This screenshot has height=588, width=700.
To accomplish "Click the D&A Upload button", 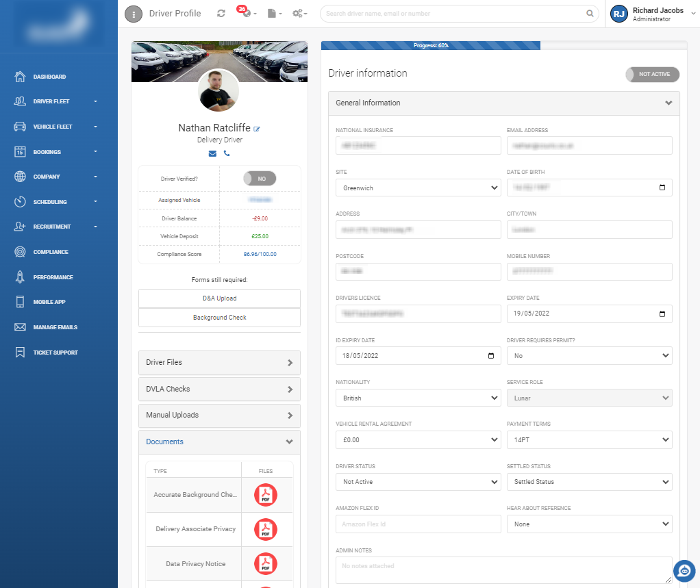I will (x=219, y=298).
